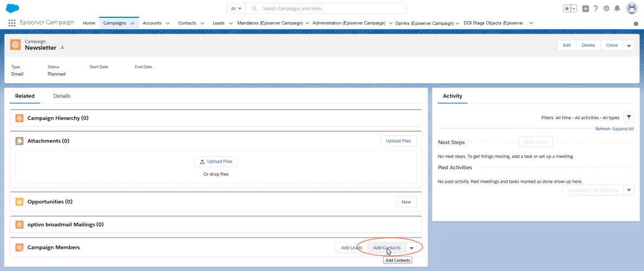Open Opt-Ins (Episerver Campaign) tab
Screen dimensions: 644x271
coord(424,23)
